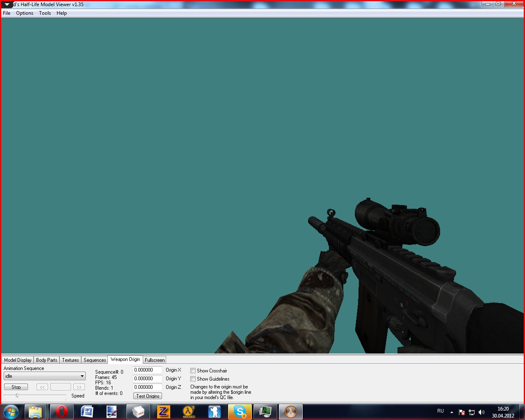Open the Options menu
This screenshot has width=525, height=420.
click(x=25, y=13)
